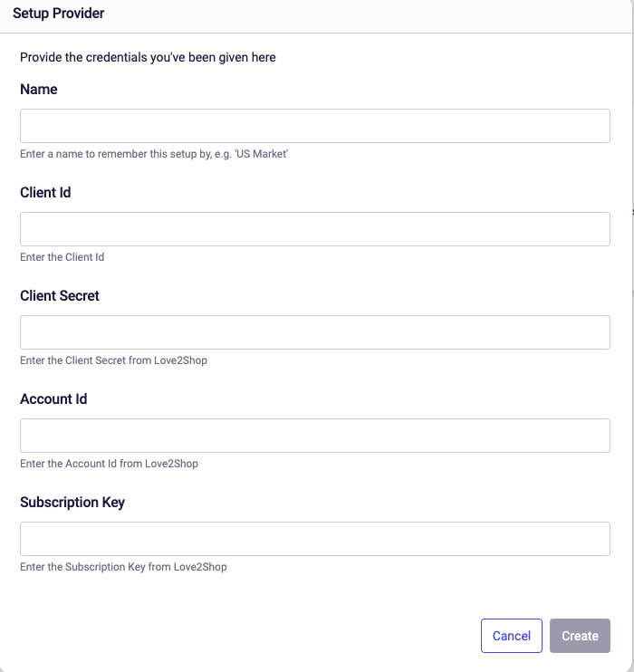
Task: Focus the Subscription Key input box
Action: 315,539
